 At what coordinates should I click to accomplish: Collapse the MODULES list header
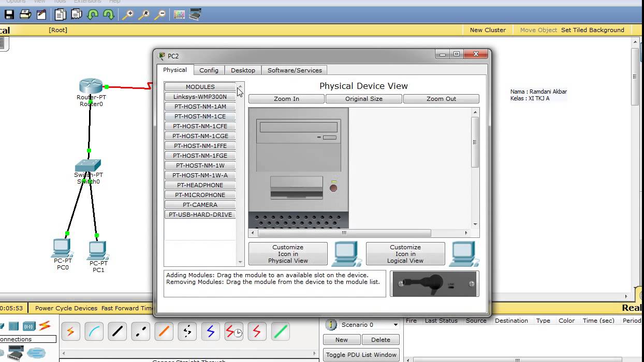(200, 87)
